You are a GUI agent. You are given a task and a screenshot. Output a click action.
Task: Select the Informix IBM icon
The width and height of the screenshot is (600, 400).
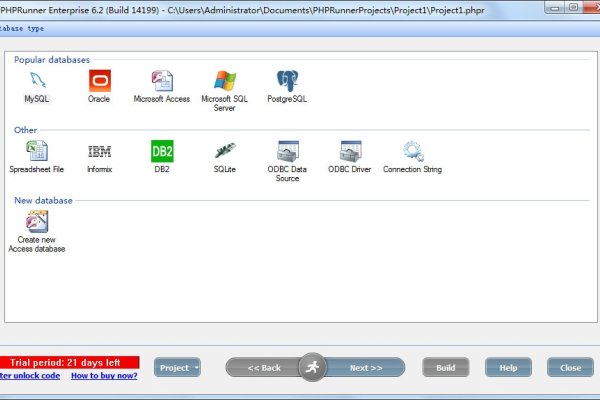[x=99, y=152]
